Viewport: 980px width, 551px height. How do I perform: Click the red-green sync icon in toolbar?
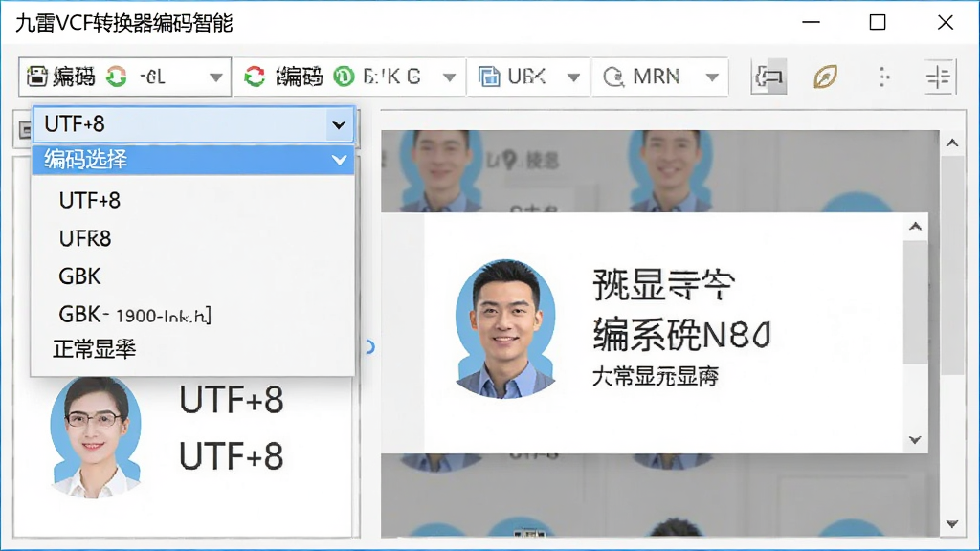tap(255, 77)
